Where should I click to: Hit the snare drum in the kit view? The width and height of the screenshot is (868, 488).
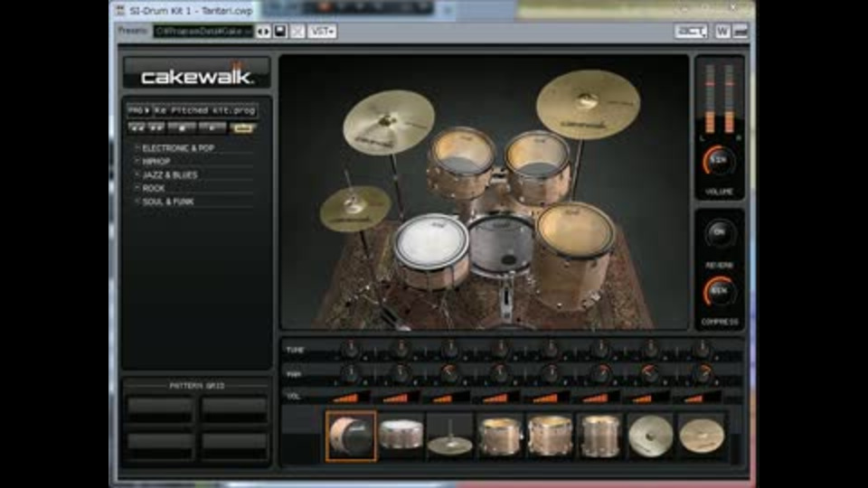(430, 242)
